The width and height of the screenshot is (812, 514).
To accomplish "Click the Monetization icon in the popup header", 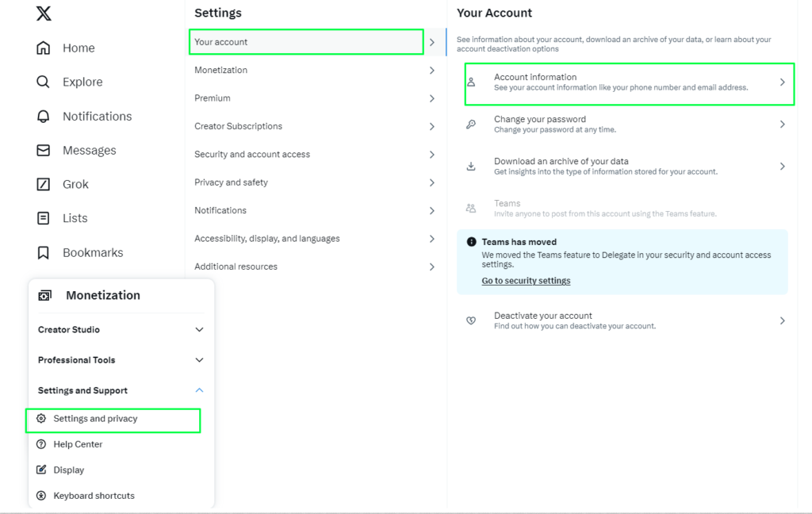I will [x=46, y=295].
